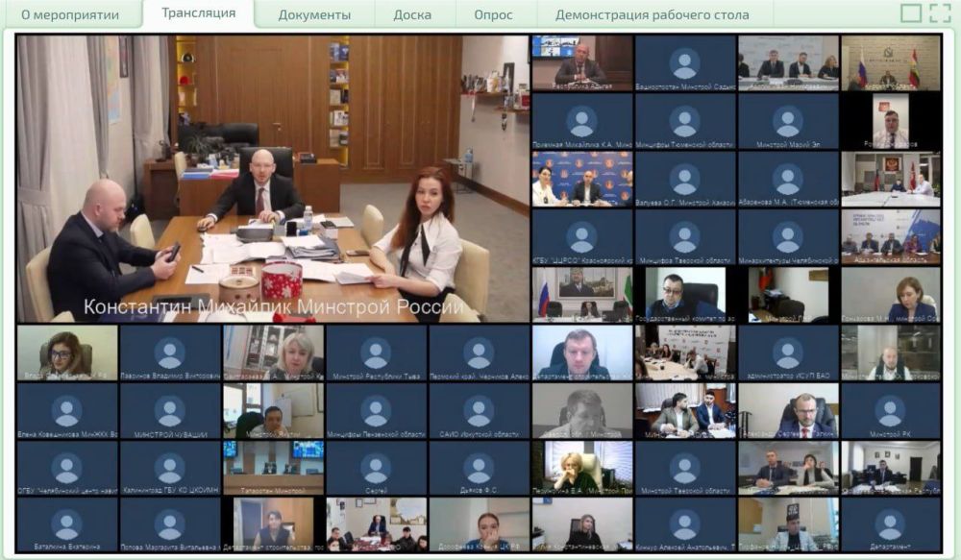Select the Минстрой Марий Эл avatar
Viewport: 961px width, 560px height.
[787, 122]
